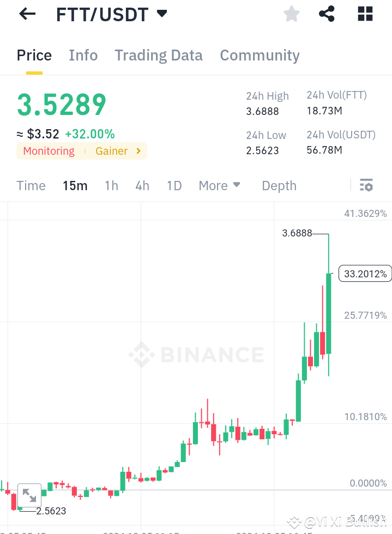Enable the 1D candle timeframe
Image resolution: width=392 pixels, height=534 pixels.
[174, 185]
